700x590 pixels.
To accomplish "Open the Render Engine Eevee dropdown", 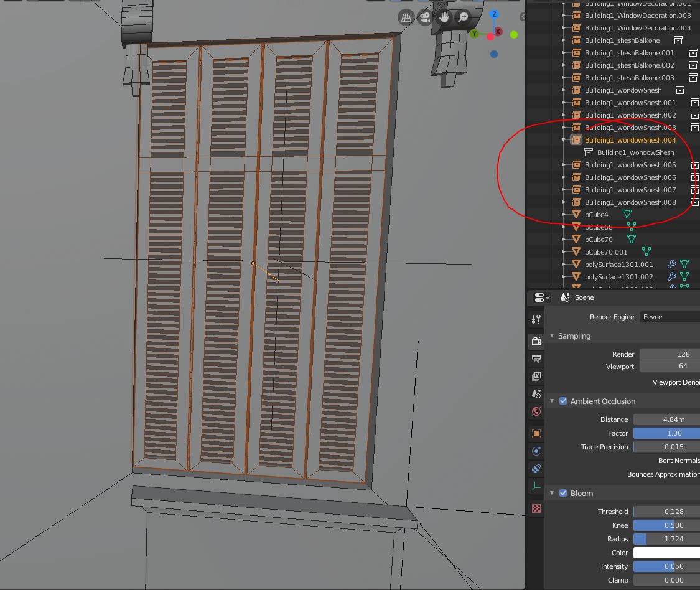I will tap(670, 317).
